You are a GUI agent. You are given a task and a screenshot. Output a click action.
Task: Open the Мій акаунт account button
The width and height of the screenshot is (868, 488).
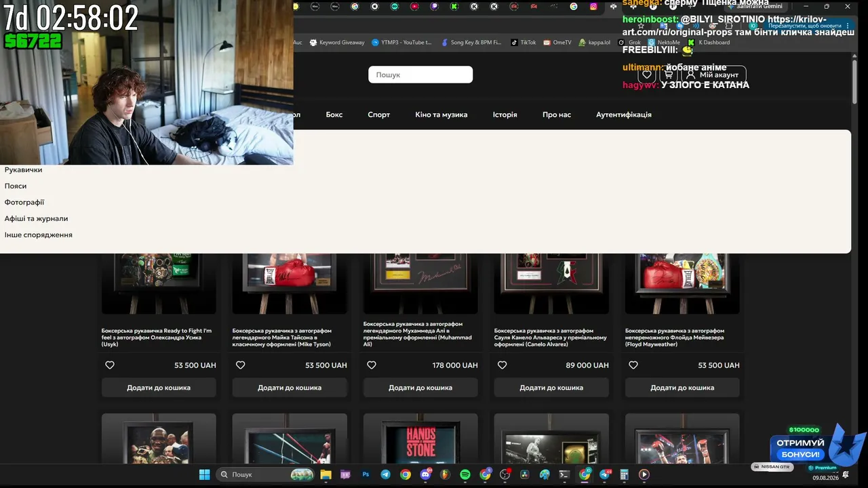click(x=714, y=75)
